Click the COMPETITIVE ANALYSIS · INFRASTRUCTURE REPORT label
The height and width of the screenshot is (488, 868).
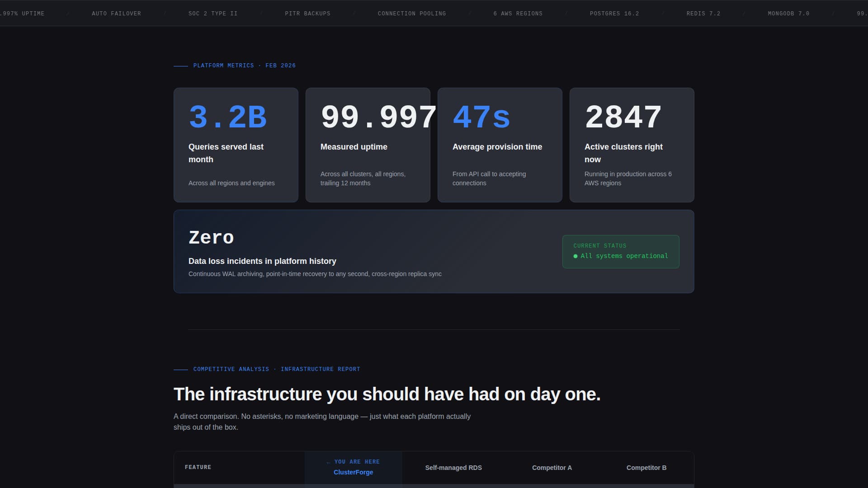point(277,369)
